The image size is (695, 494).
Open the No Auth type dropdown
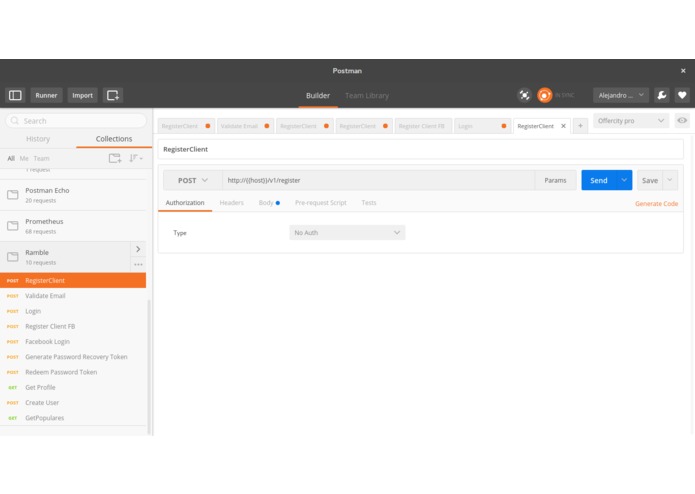[x=347, y=233]
